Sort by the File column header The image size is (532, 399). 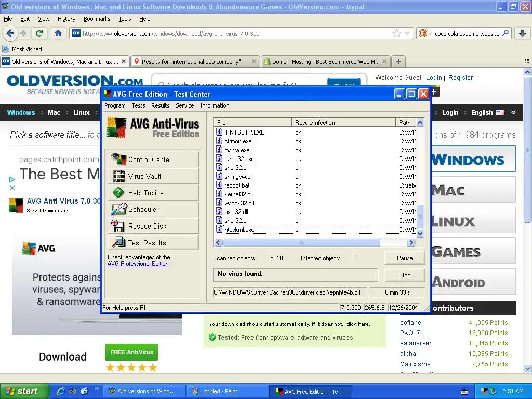[252, 122]
